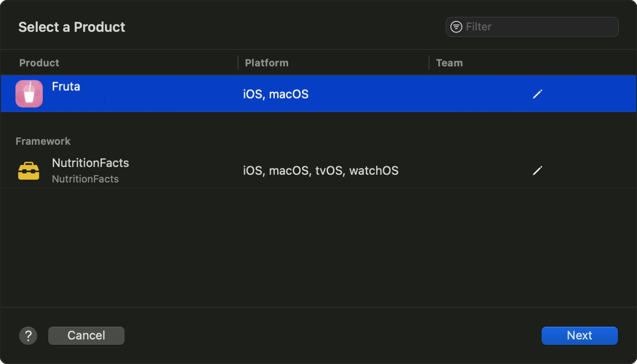The height and width of the screenshot is (364, 637).
Task: Click the filter icon in search field
Action: coord(456,27)
